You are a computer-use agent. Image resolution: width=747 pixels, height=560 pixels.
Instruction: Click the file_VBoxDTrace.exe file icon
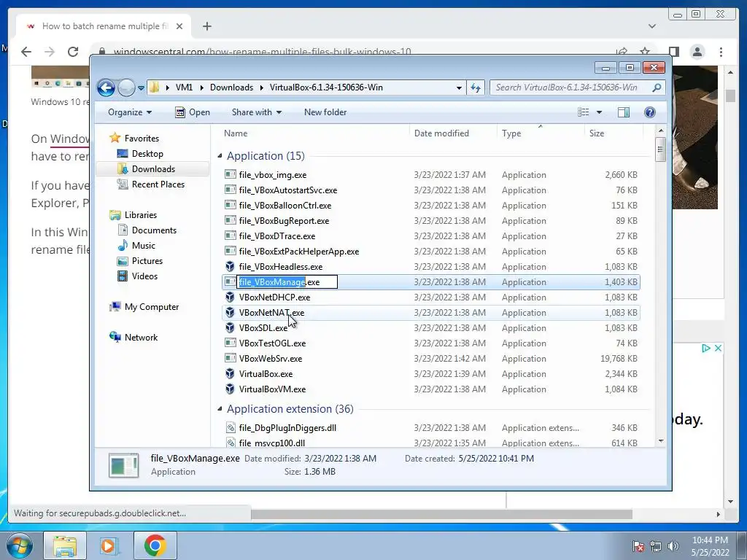tap(230, 236)
